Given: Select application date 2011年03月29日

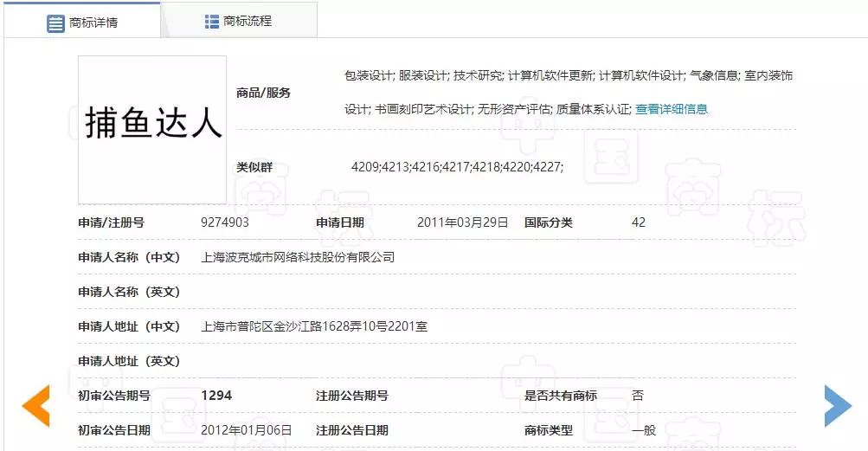Looking at the screenshot, I should pos(462,222).
